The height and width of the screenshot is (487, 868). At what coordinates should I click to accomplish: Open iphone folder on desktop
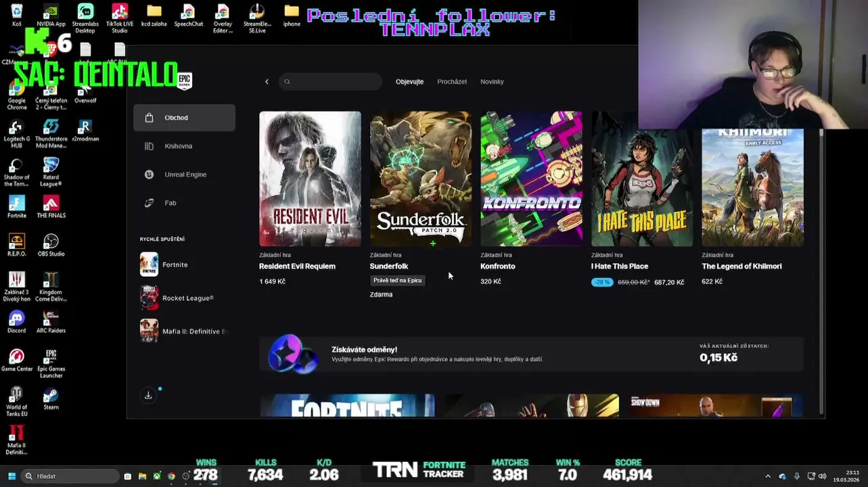pos(292,15)
